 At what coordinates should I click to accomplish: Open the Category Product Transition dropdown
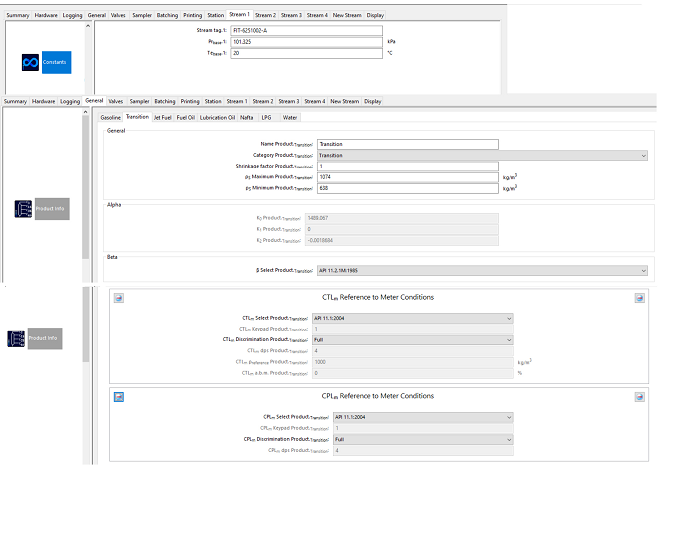pos(482,155)
